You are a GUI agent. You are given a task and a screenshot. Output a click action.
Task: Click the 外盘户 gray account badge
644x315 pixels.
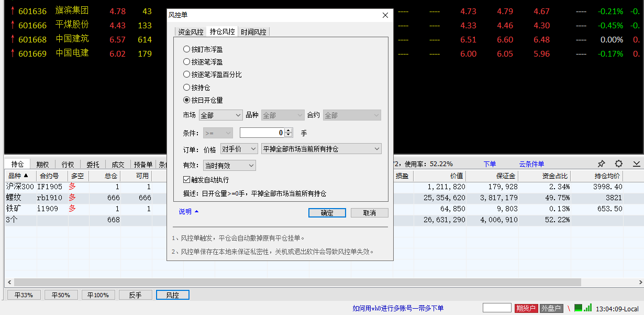pyautogui.click(x=551, y=308)
